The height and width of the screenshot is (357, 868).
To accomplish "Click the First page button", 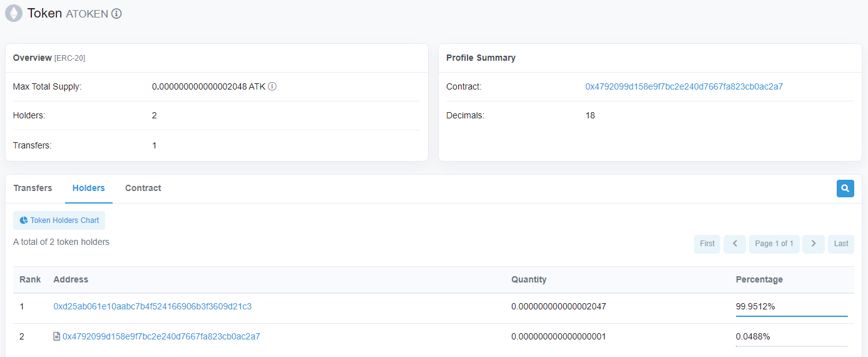I will coord(707,244).
